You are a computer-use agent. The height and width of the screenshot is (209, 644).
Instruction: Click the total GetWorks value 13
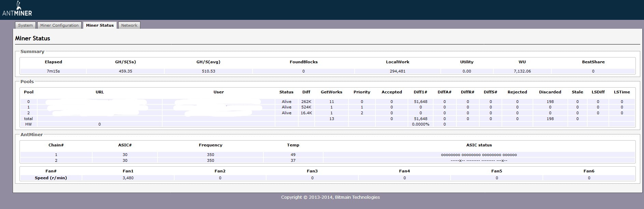click(331, 119)
